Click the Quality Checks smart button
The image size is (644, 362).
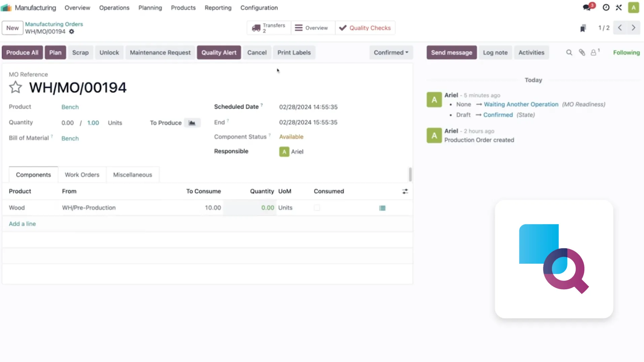coord(365,28)
